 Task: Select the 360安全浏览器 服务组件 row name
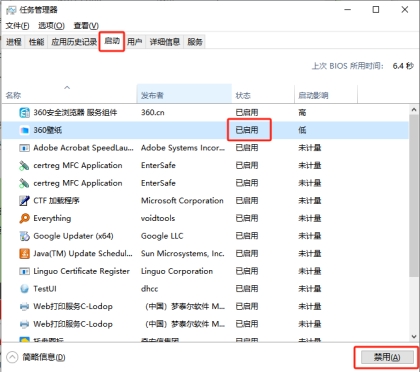tap(75, 113)
